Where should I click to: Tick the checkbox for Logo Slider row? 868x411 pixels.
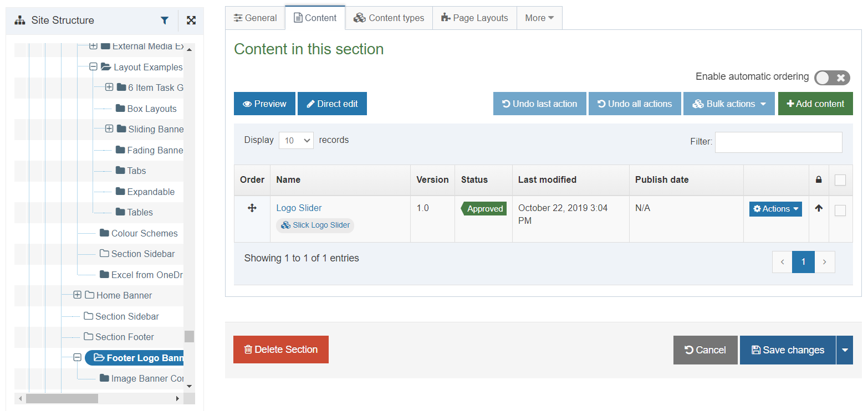click(x=840, y=210)
